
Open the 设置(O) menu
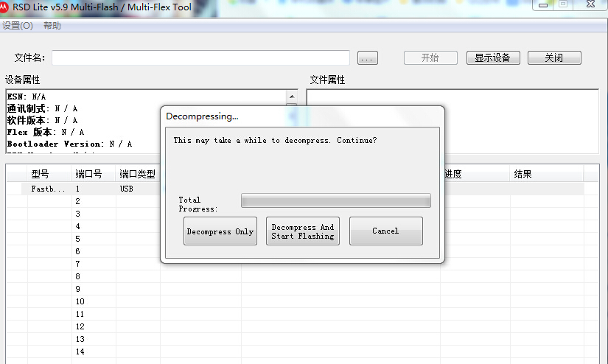tap(18, 26)
